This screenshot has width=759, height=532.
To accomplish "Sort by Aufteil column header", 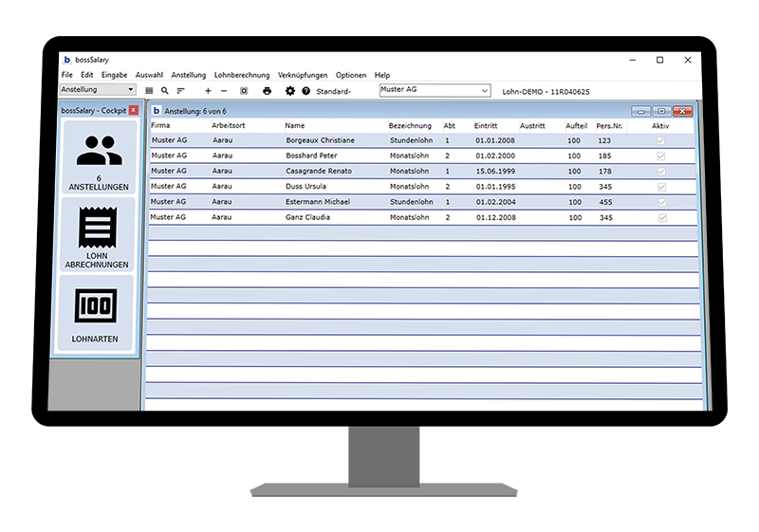I will (x=577, y=126).
